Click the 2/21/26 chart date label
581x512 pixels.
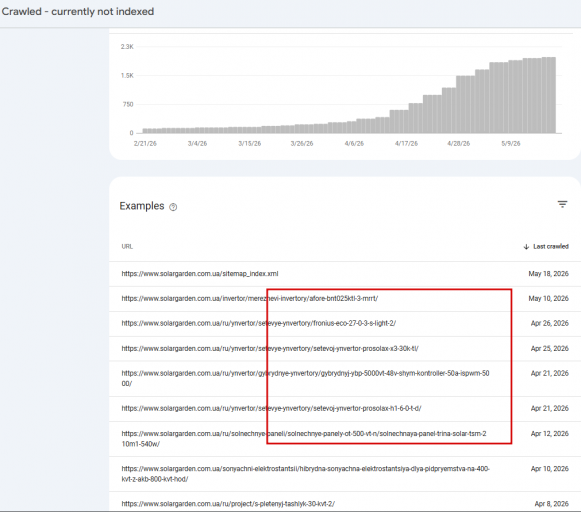tap(145, 143)
